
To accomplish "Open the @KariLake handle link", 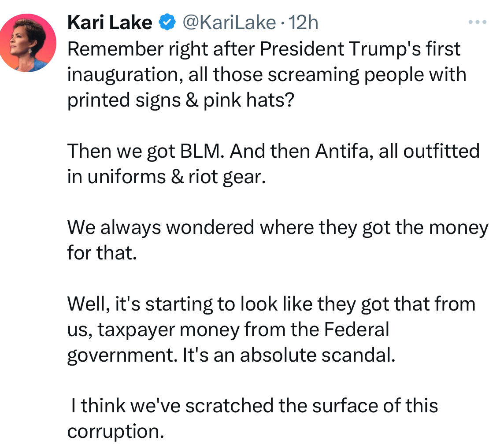I will [229, 22].
